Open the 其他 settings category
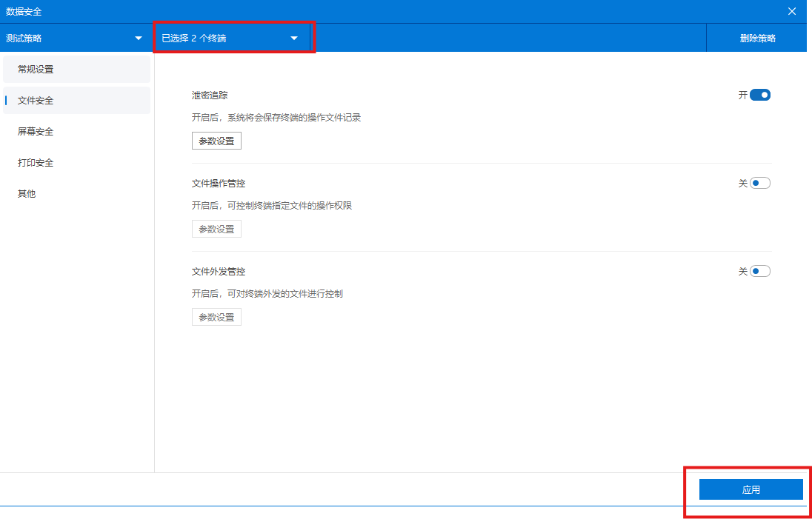Image resolution: width=812 pixels, height=519 pixels. click(x=26, y=193)
